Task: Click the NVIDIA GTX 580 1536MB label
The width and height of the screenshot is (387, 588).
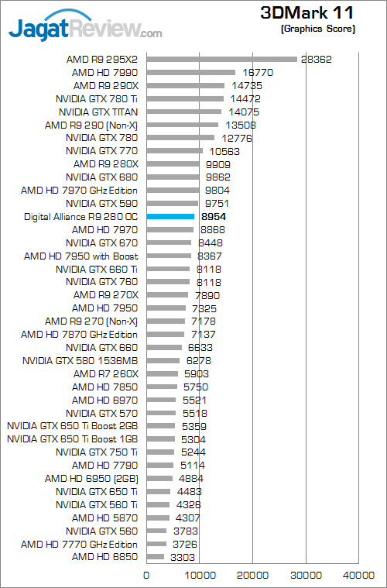Action: [80, 361]
